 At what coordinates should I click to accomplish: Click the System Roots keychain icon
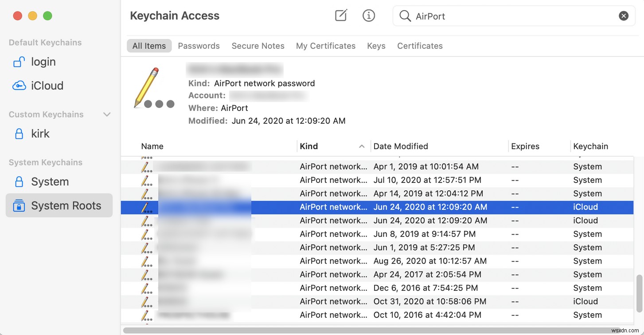click(x=19, y=205)
